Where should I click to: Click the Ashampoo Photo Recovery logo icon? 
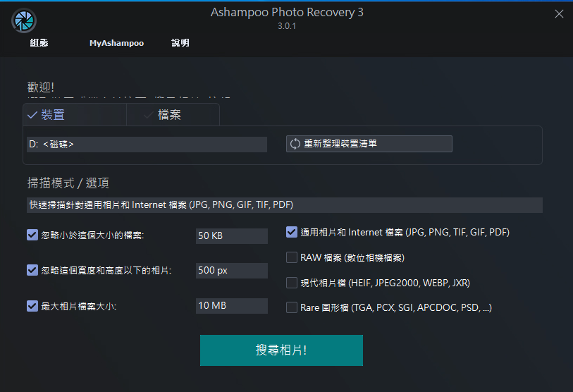24,20
